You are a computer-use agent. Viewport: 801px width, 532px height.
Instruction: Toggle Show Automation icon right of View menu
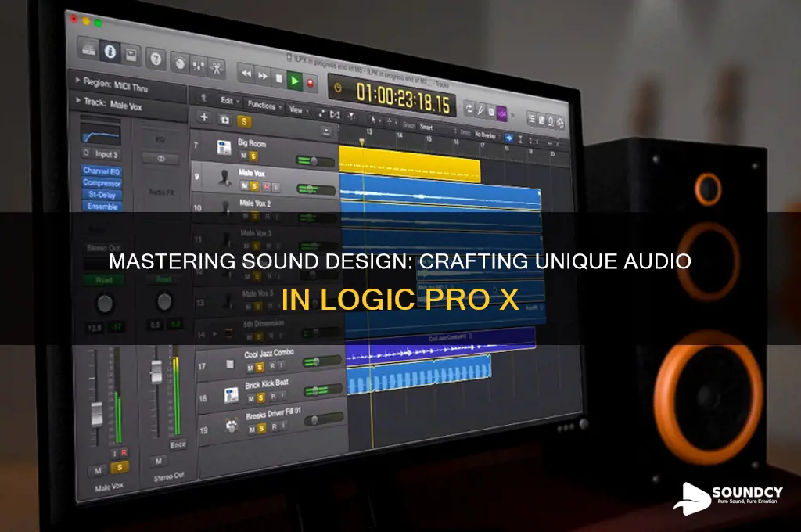tap(321, 113)
